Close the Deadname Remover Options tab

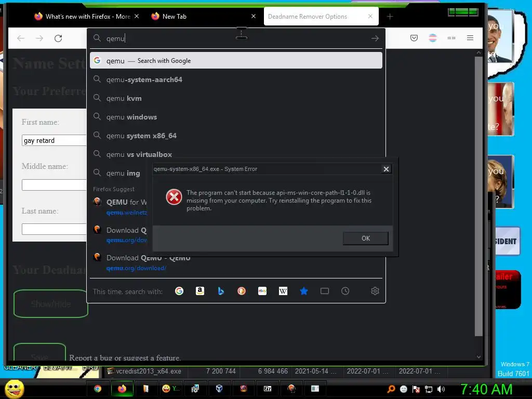[x=370, y=16]
